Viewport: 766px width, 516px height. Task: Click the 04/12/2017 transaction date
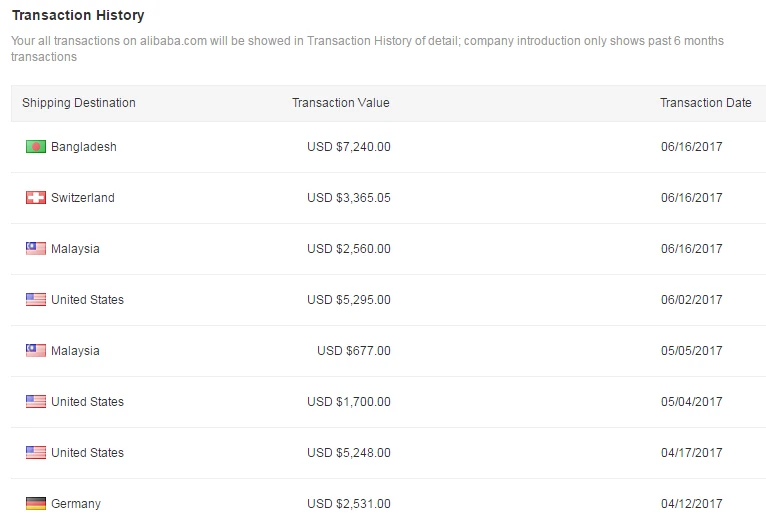click(x=692, y=504)
